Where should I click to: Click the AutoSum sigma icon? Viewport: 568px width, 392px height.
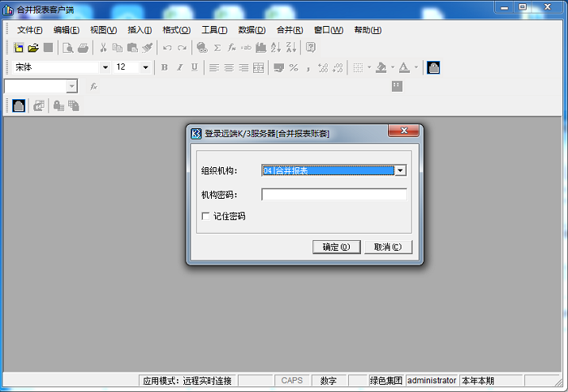[217, 48]
